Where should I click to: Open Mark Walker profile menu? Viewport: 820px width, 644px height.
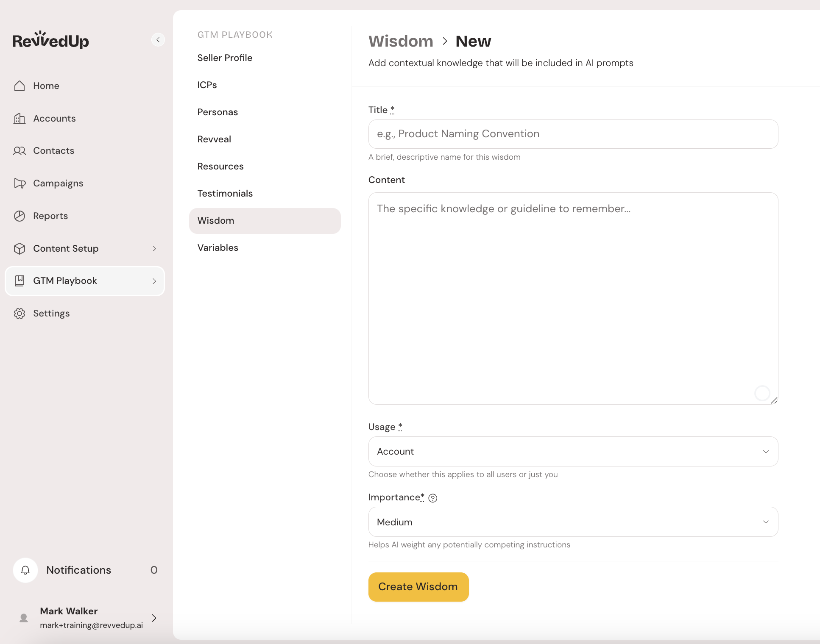[x=154, y=618]
